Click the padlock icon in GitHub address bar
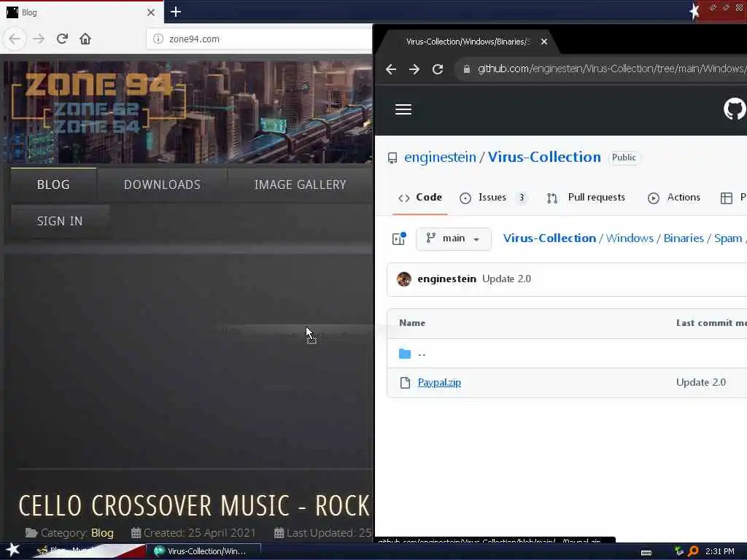The image size is (747, 560). click(x=467, y=69)
